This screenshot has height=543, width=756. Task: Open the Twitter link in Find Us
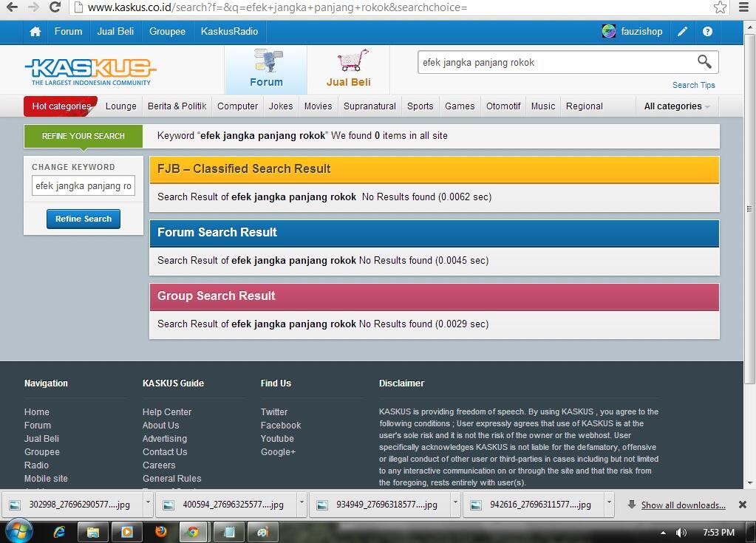click(274, 412)
